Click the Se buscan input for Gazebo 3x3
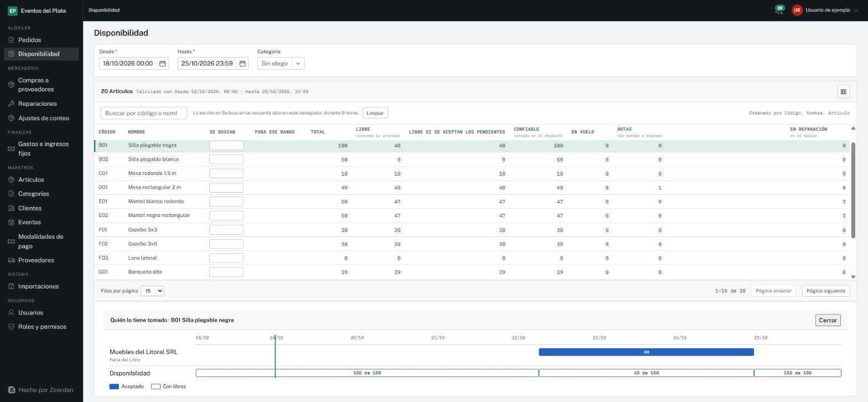Image resolution: width=868 pixels, height=402 pixels. pos(226,230)
